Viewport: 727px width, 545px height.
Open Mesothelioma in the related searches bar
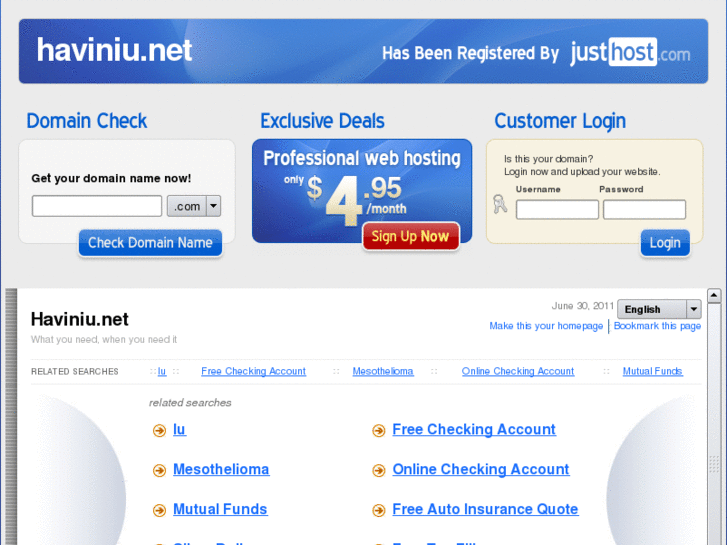coord(383,371)
